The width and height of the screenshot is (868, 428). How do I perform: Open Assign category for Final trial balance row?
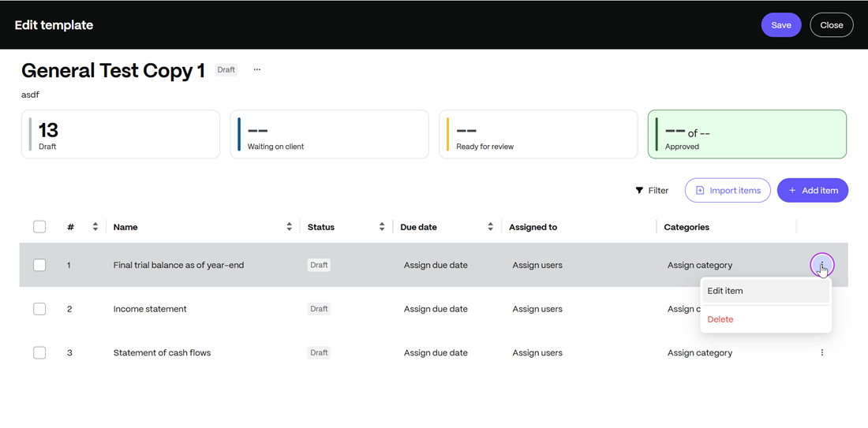(700, 266)
